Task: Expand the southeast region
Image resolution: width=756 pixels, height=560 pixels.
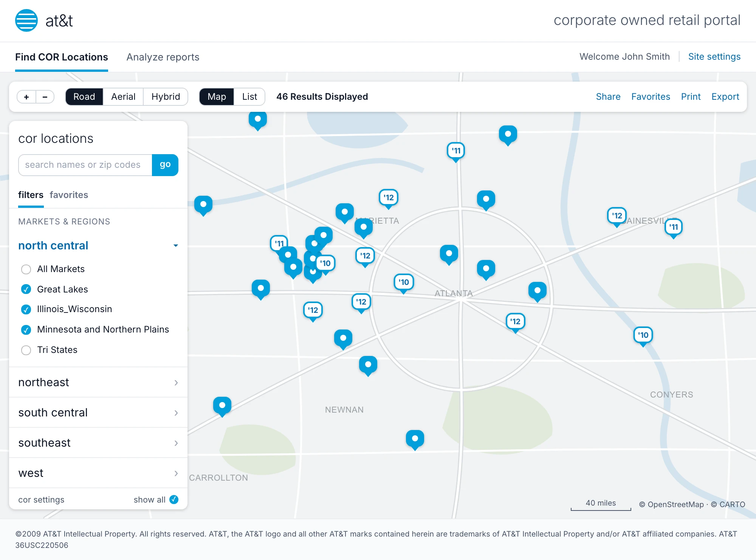Action: point(98,443)
